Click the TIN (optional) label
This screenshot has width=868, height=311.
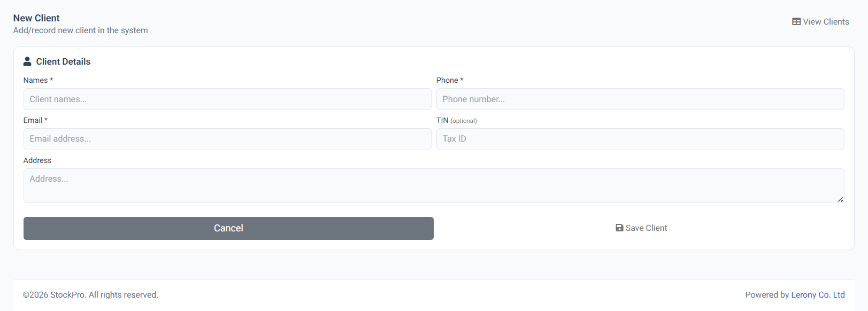click(456, 120)
